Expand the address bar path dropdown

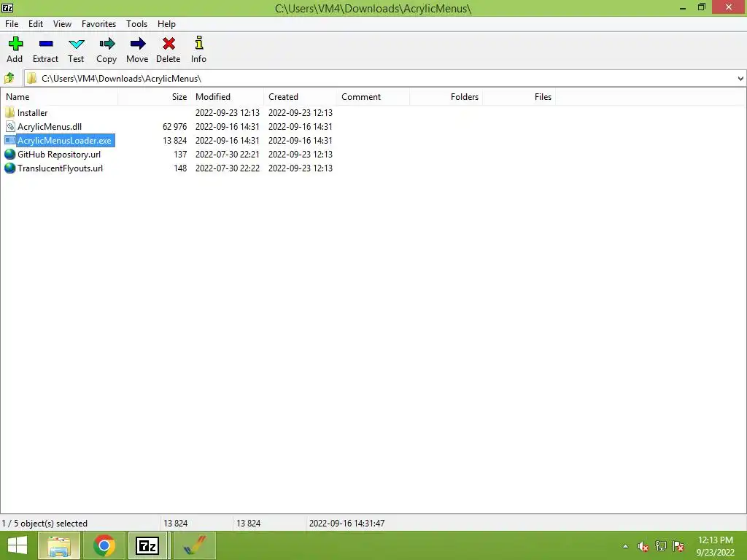coord(740,78)
